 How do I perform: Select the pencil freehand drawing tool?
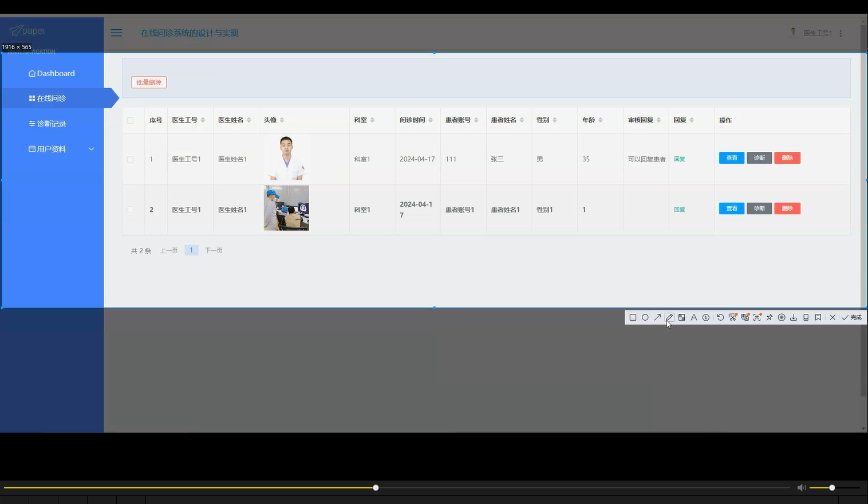(x=669, y=317)
